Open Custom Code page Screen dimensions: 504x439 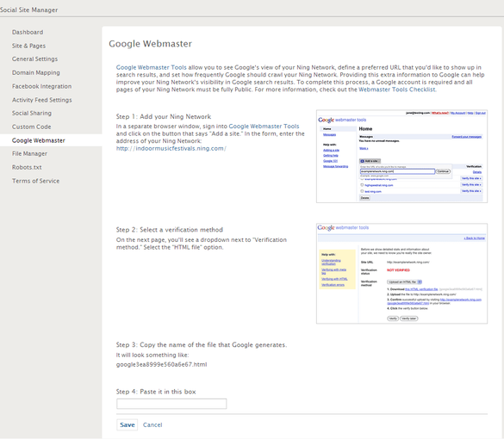tap(31, 127)
